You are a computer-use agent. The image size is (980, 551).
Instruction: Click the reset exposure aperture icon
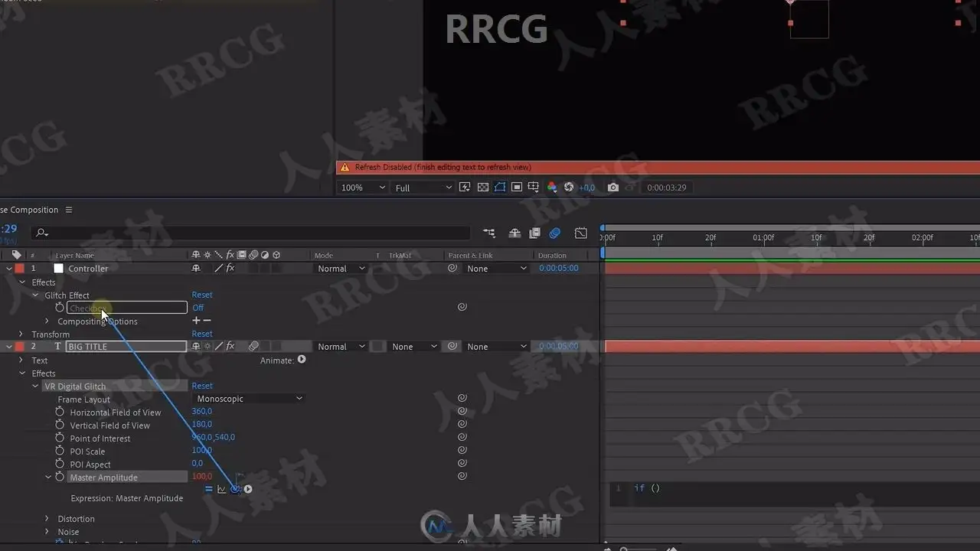pyautogui.click(x=569, y=187)
